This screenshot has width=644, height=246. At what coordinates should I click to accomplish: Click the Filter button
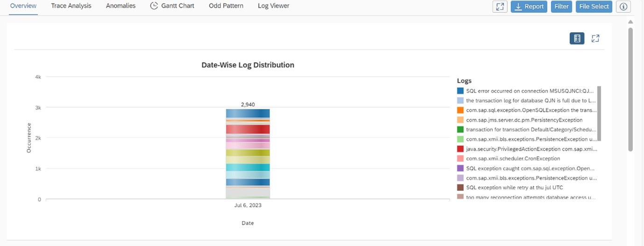pos(562,7)
